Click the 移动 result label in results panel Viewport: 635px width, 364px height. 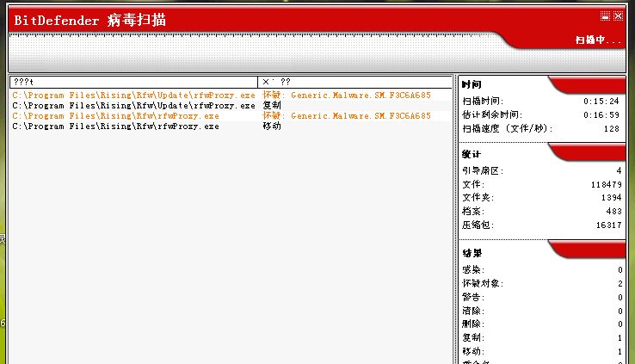(473, 351)
